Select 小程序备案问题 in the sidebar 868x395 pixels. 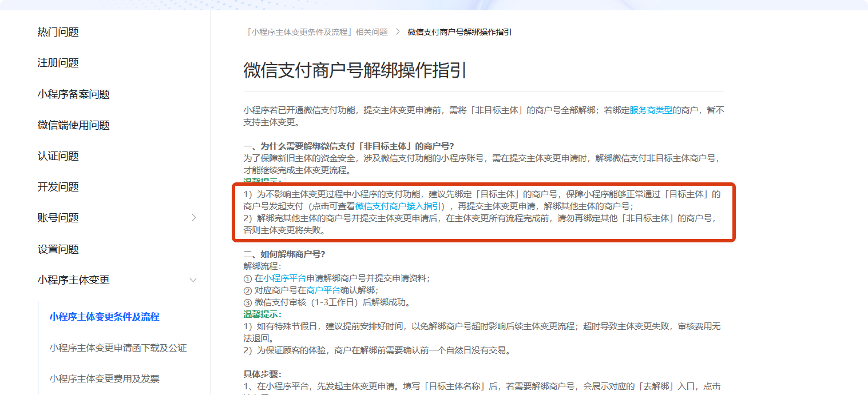click(74, 94)
